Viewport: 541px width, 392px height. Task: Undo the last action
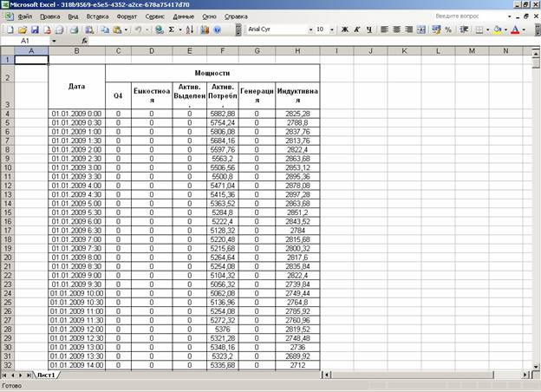[138, 29]
